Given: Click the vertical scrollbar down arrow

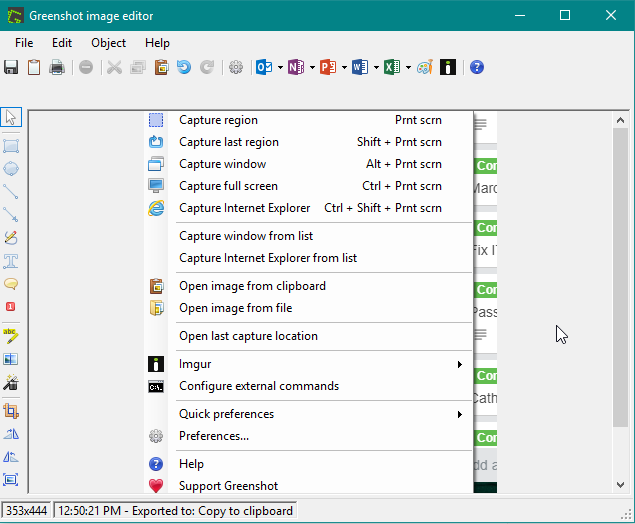Looking at the screenshot, I should pyautogui.click(x=620, y=484).
